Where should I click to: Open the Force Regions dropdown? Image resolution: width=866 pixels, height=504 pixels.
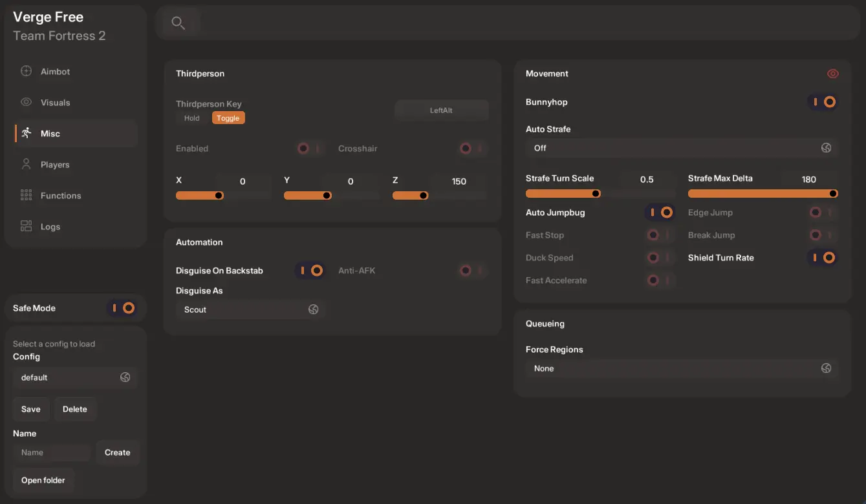tap(682, 368)
